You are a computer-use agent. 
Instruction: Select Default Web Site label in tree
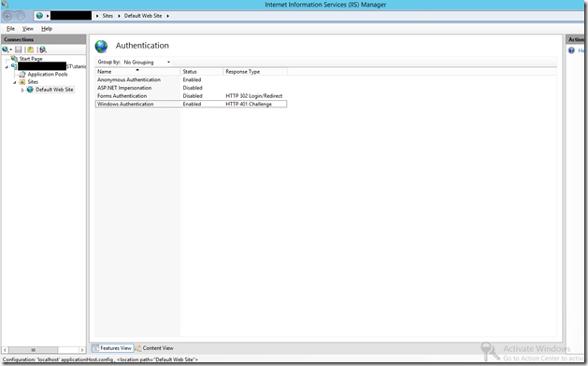tap(54, 90)
